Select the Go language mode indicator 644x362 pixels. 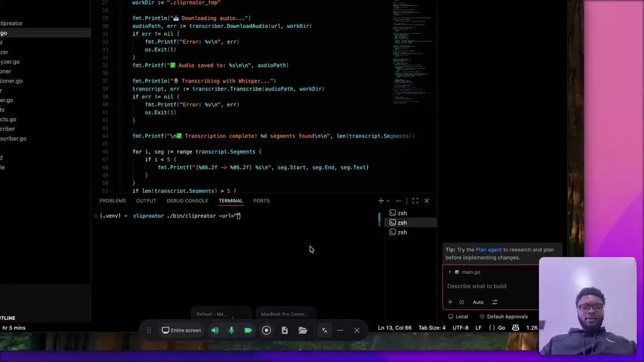pyautogui.click(x=497, y=328)
